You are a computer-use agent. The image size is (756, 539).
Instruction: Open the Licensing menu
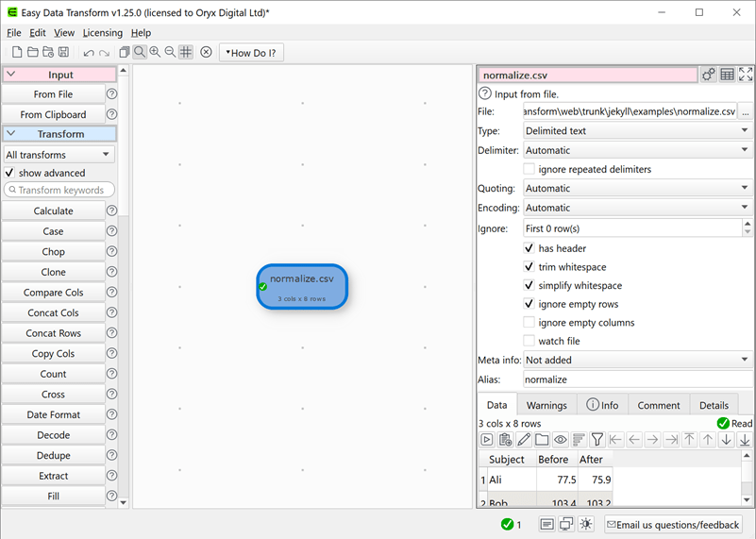tap(103, 33)
